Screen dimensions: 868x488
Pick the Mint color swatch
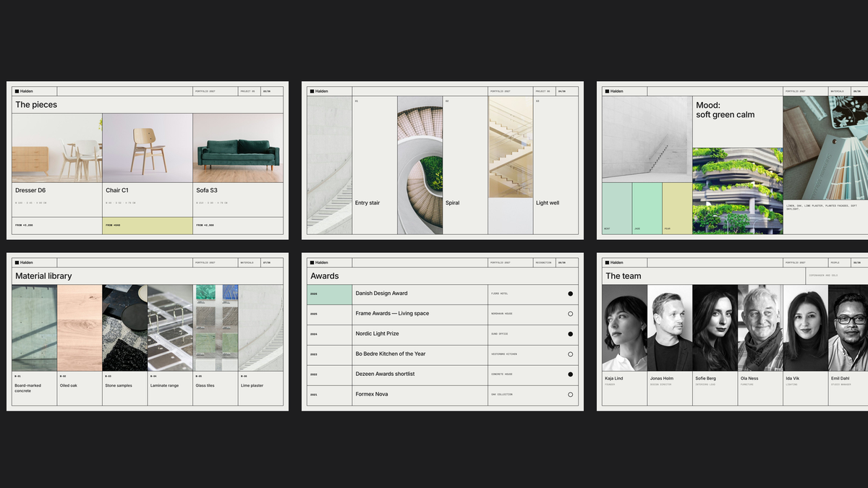click(x=617, y=208)
